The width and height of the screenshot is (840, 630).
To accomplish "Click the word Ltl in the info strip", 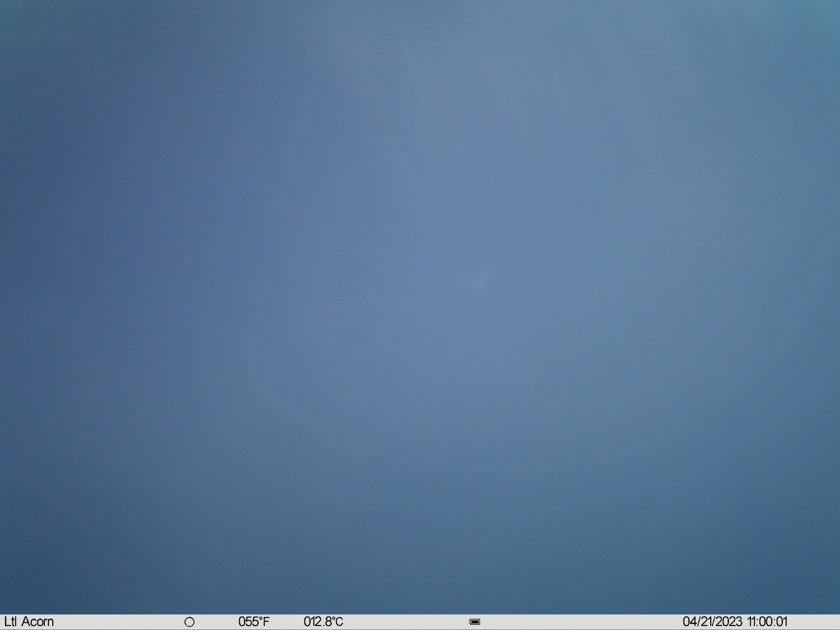I will 10,622.
